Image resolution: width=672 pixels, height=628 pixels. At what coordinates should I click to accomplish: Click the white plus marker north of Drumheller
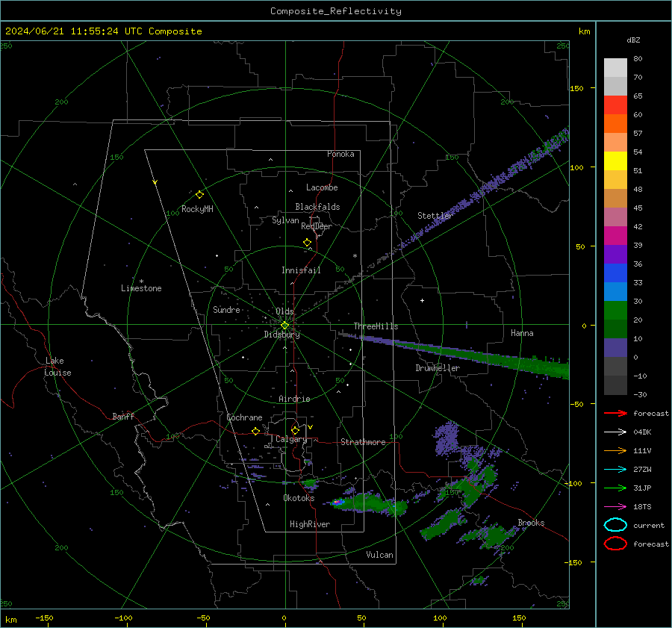coord(422,300)
